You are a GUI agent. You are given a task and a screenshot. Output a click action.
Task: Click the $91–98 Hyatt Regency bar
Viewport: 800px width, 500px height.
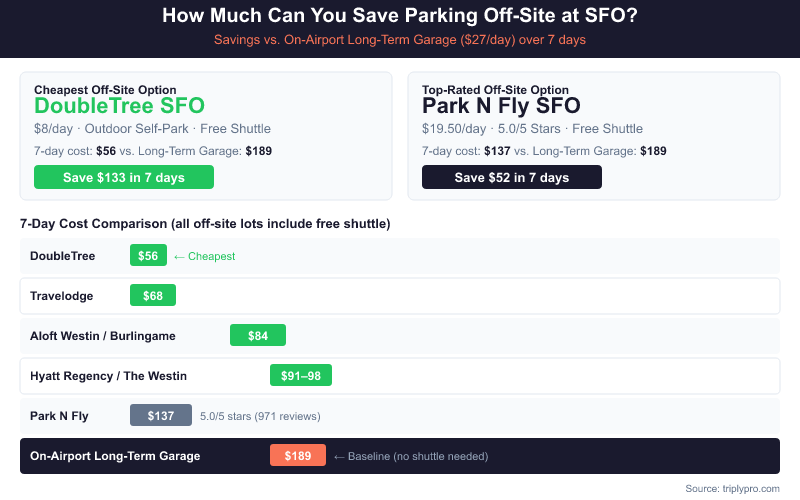(x=301, y=376)
